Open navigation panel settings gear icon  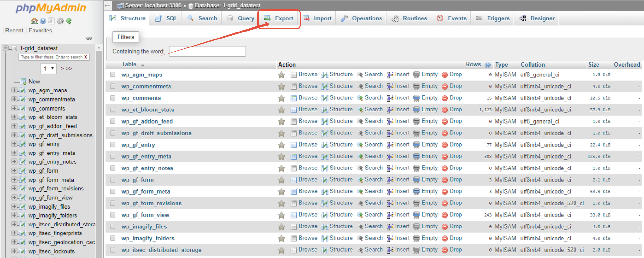pyautogui.click(x=60, y=21)
